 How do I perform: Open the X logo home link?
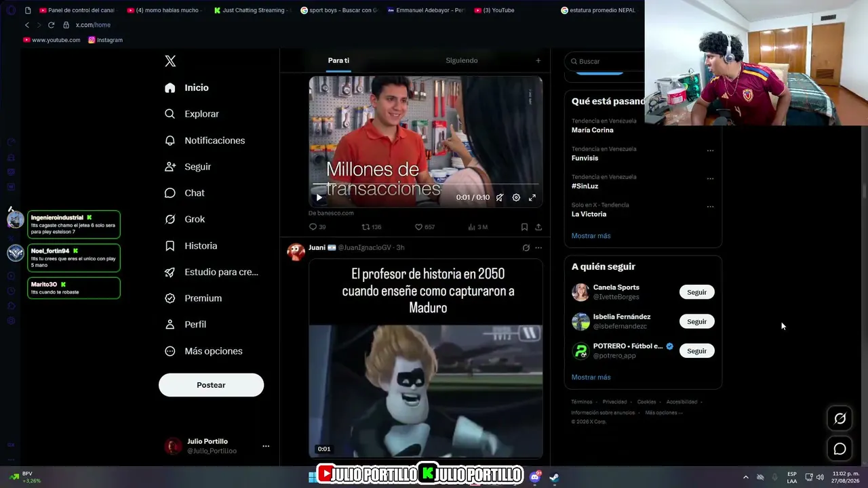[170, 61]
